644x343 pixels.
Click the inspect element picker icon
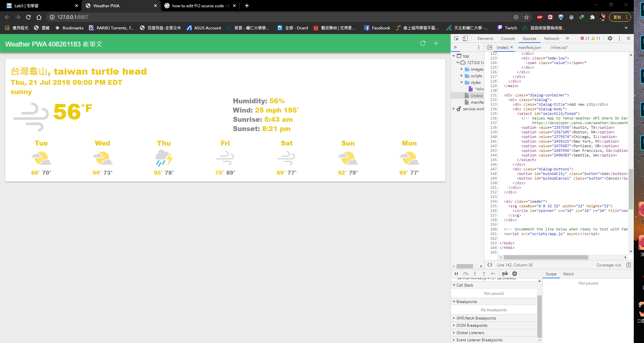(456, 38)
